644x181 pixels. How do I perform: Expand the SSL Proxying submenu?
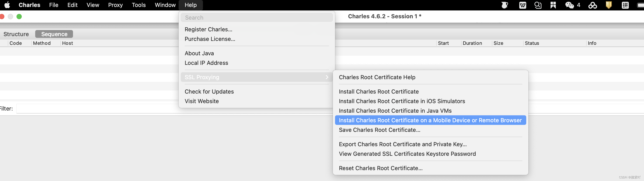point(257,77)
